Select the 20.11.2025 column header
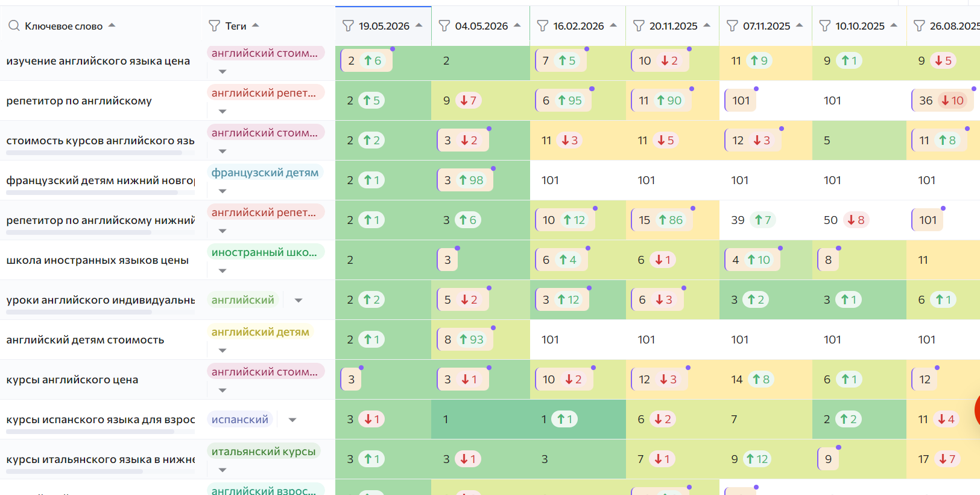Screen dimensions: 980x495 (x=672, y=26)
